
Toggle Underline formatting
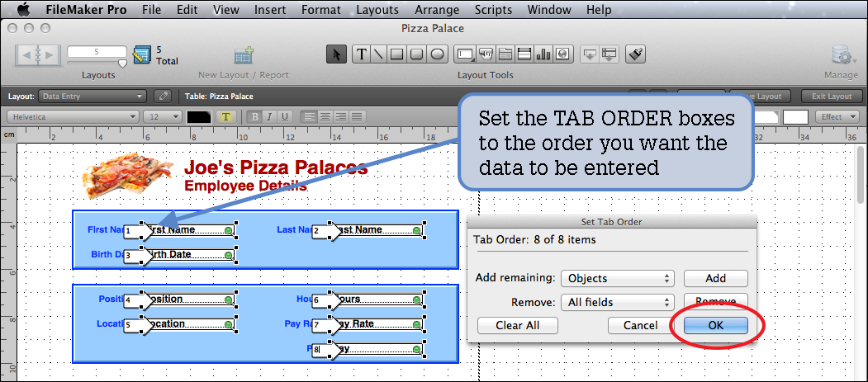point(285,116)
